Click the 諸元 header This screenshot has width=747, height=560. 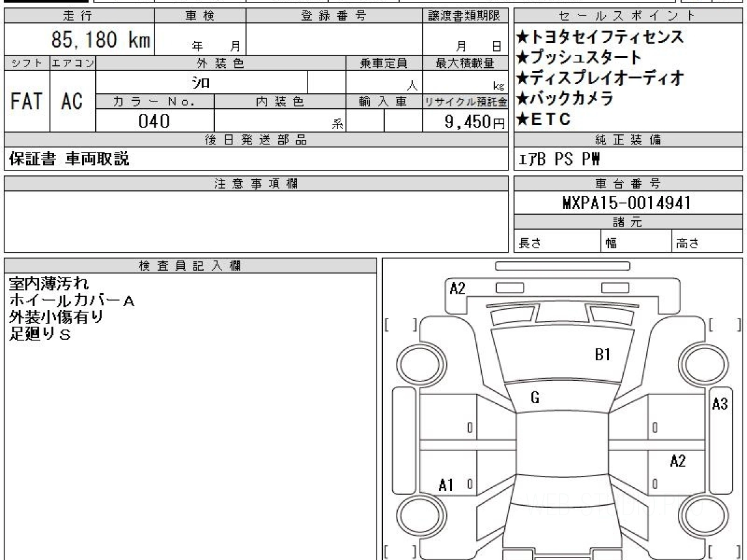tap(628, 222)
